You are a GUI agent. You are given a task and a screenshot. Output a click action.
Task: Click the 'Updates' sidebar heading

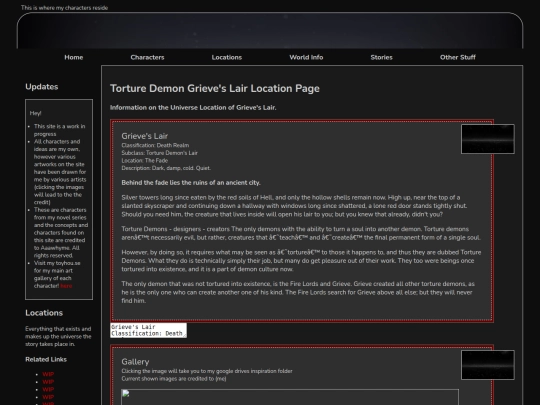42,87
